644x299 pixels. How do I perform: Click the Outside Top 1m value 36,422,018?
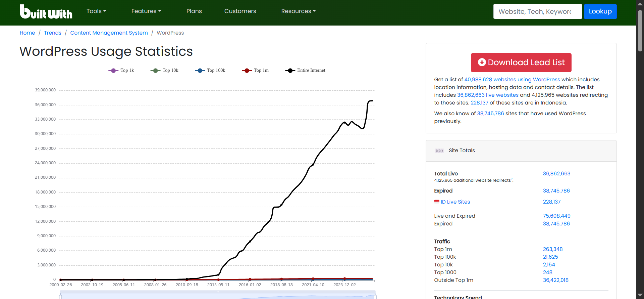[x=556, y=280]
